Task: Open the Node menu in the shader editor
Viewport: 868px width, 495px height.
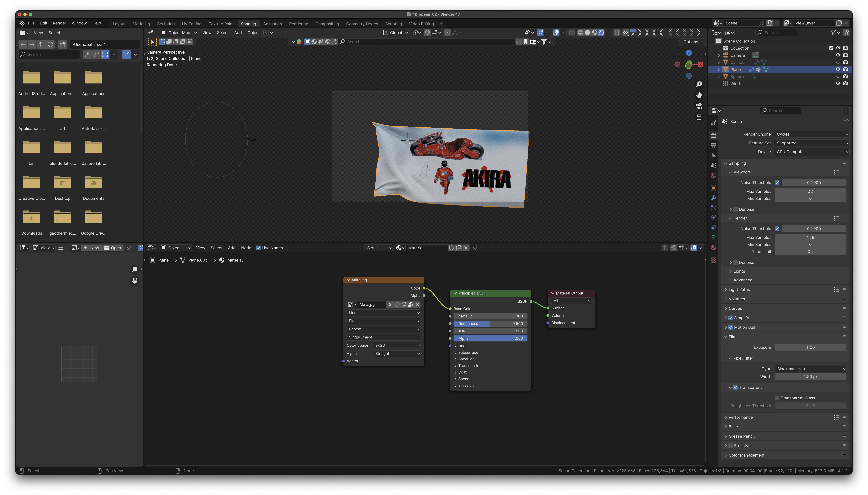Action: point(246,248)
